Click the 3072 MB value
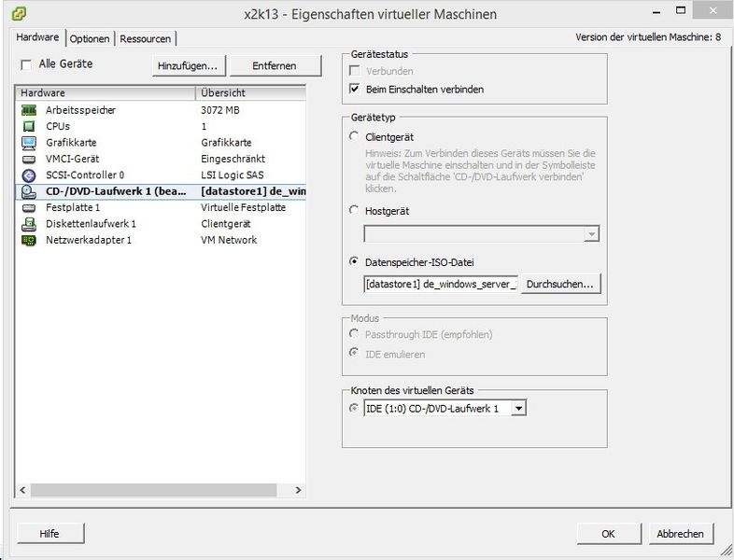Image resolution: width=734 pixels, height=560 pixels. tap(220, 110)
